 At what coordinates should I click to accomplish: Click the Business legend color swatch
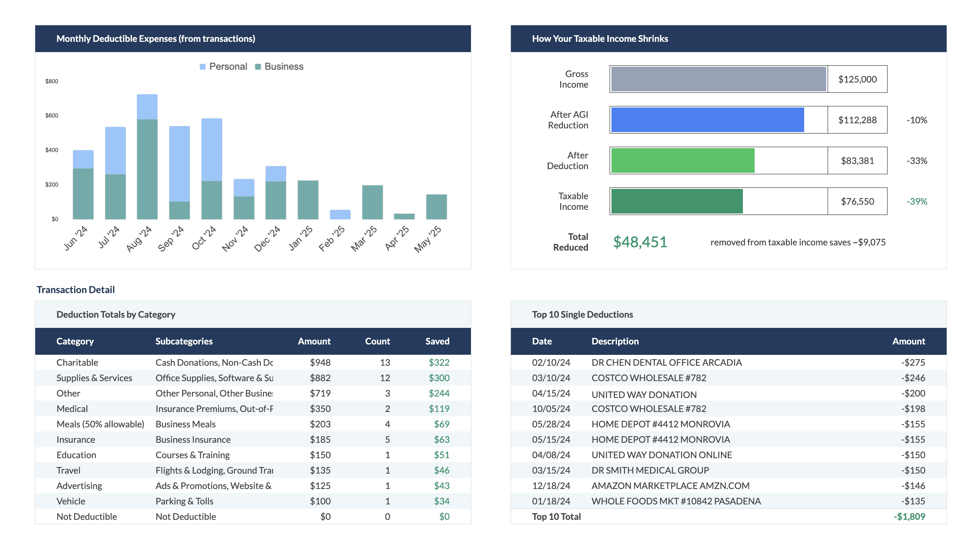pos(258,66)
